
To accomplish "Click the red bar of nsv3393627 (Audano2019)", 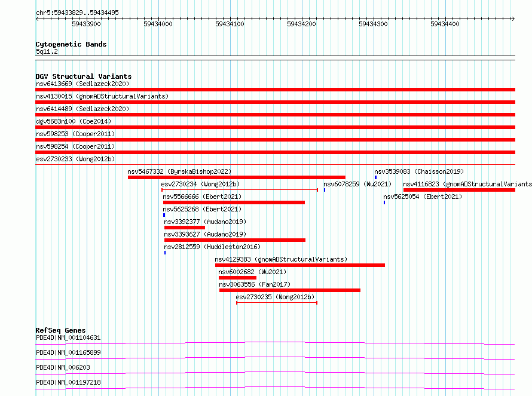I will 235,240.
